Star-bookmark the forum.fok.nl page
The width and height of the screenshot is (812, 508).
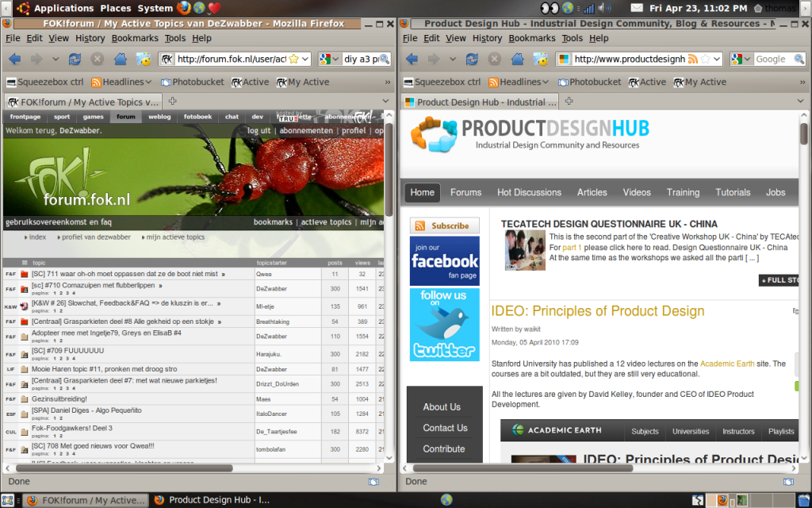click(x=293, y=59)
